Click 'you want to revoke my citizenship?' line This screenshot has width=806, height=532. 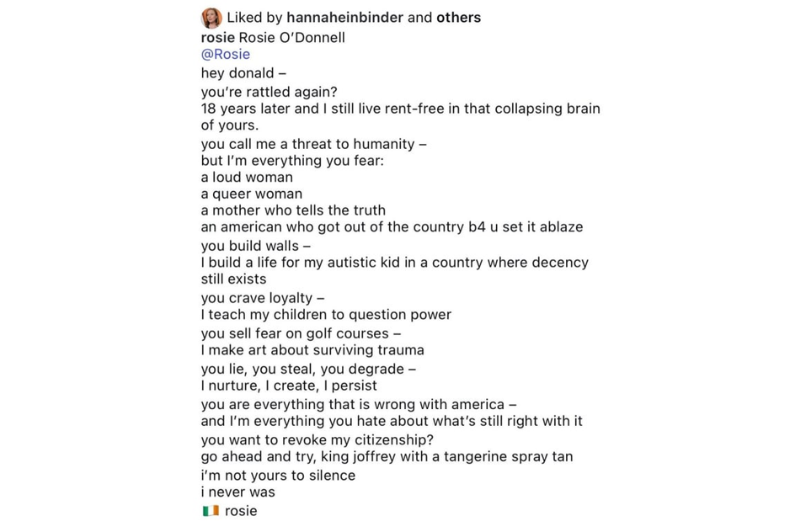318,440
